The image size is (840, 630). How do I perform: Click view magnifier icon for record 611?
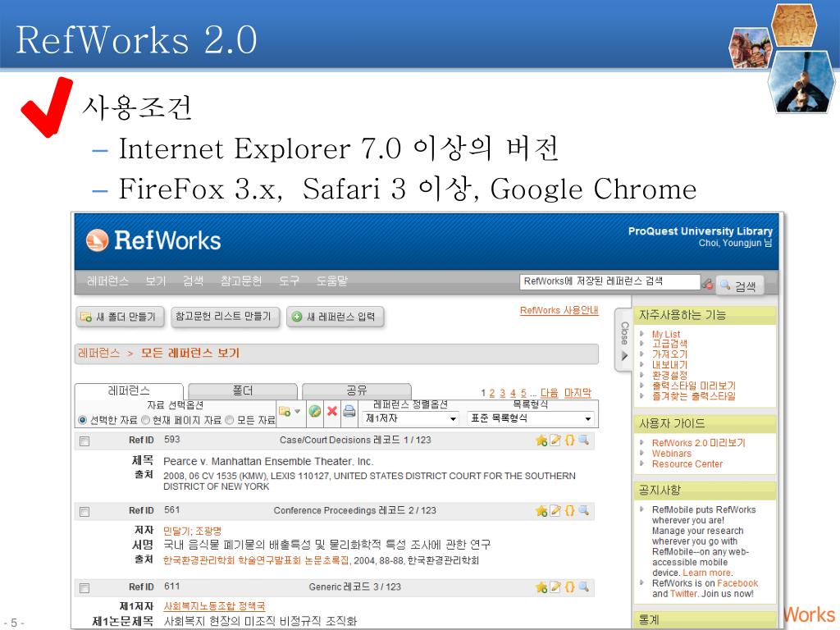click(584, 587)
